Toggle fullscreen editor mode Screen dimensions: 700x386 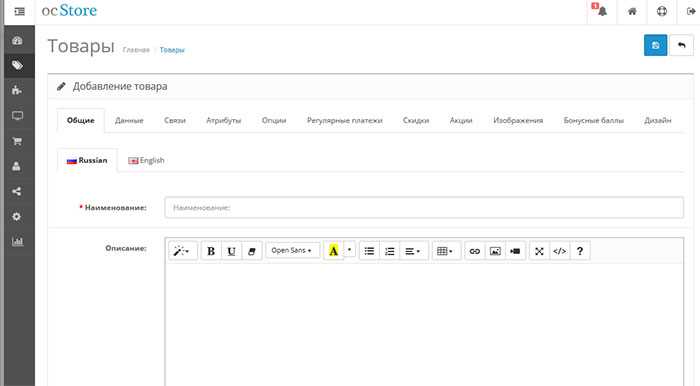[539, 251]
